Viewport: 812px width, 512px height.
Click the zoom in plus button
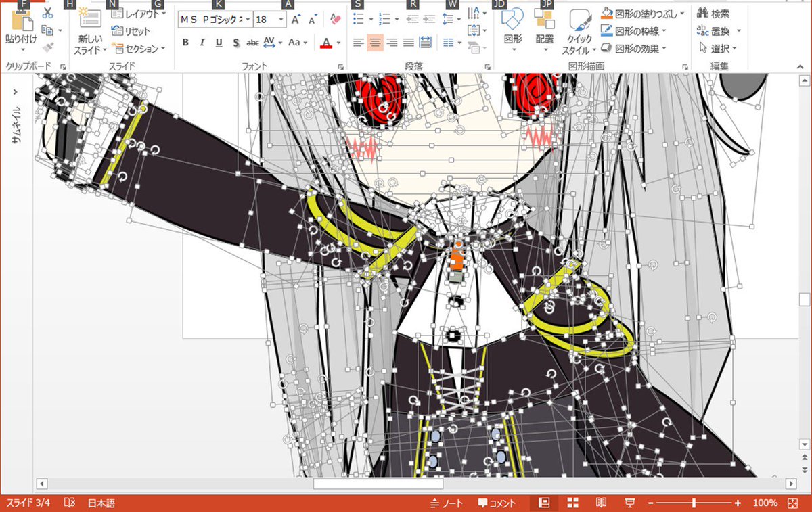(x=738, y=503)
